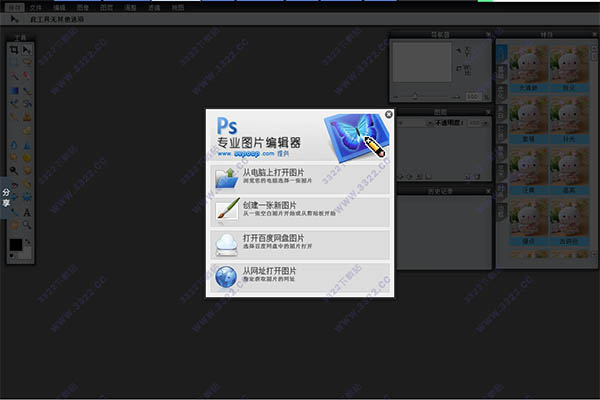Viewport: 600px width, 400px height.
Task: Select the Zoom magnifier tool
Action: point(26,225)
